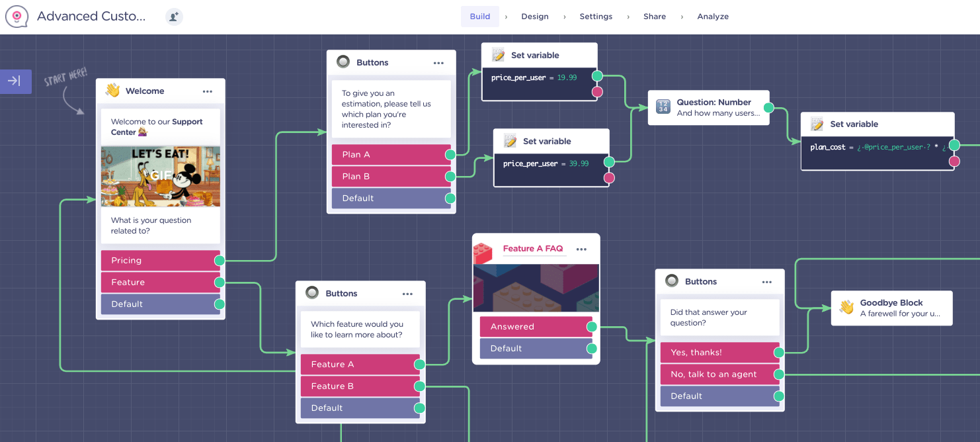Click Default option in Feature A FAQ block
The height and width of the screenshot is (442, 980).
(x=536, y=349)
